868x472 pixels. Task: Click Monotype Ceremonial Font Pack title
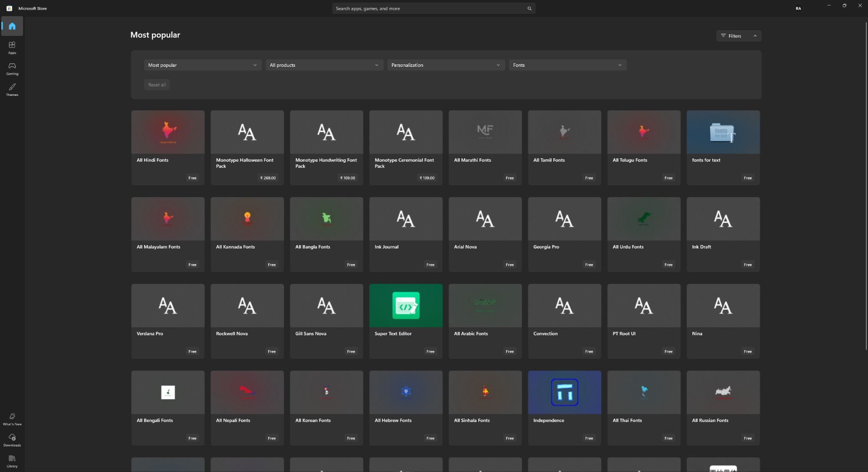click(404, 163)
